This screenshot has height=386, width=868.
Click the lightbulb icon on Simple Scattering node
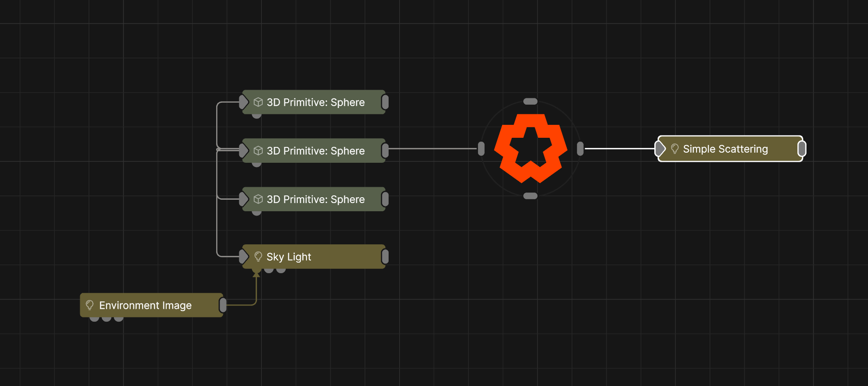click(x=674, y=149)
